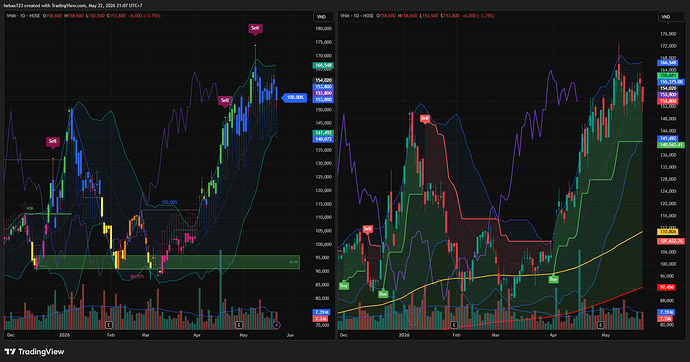Click the pink 80.00% text below the green zone
Viewport: 690px width, 362px height.
[x=137, y=277]
